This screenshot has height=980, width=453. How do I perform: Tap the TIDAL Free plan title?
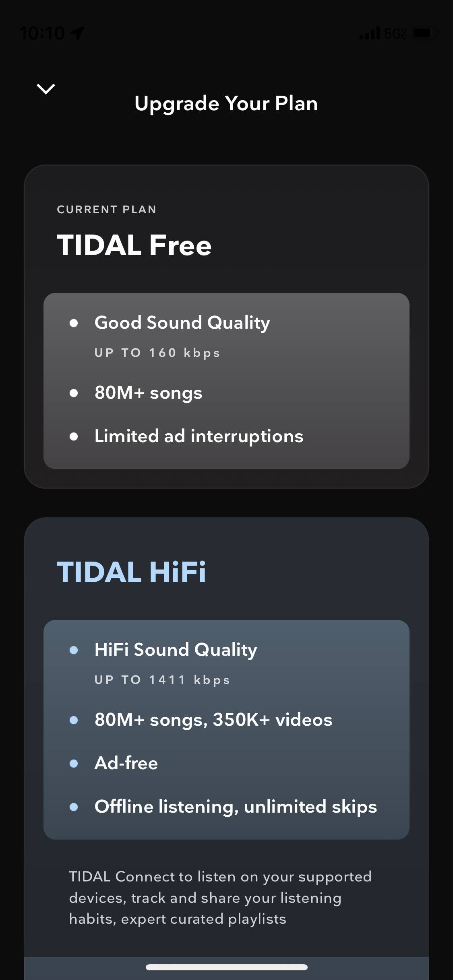134,245
